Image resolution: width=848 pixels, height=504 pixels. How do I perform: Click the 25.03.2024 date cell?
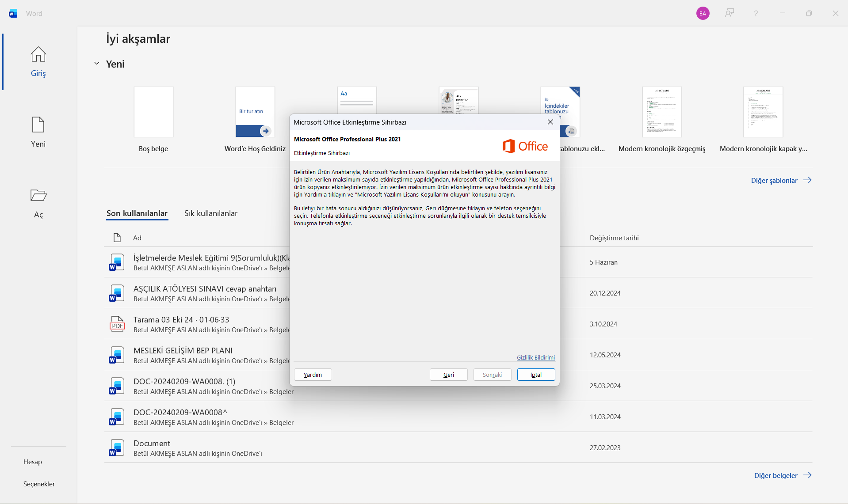tap(605, 386)
